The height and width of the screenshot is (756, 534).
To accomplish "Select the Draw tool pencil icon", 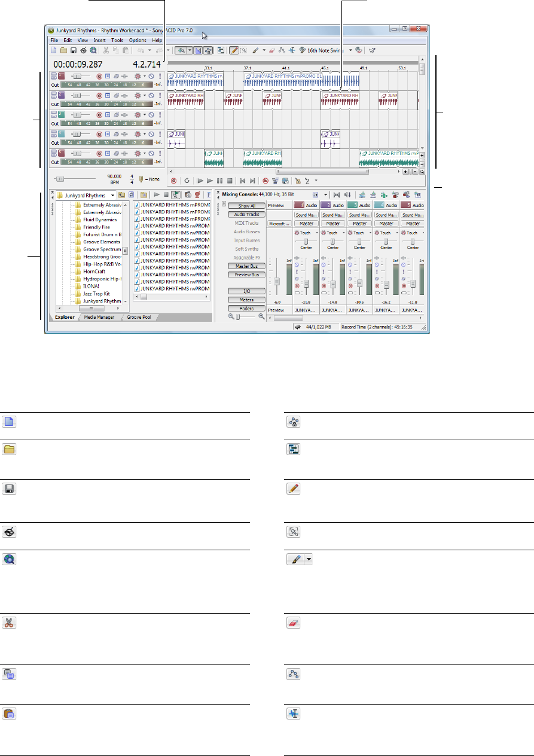I will pos(234,51).
